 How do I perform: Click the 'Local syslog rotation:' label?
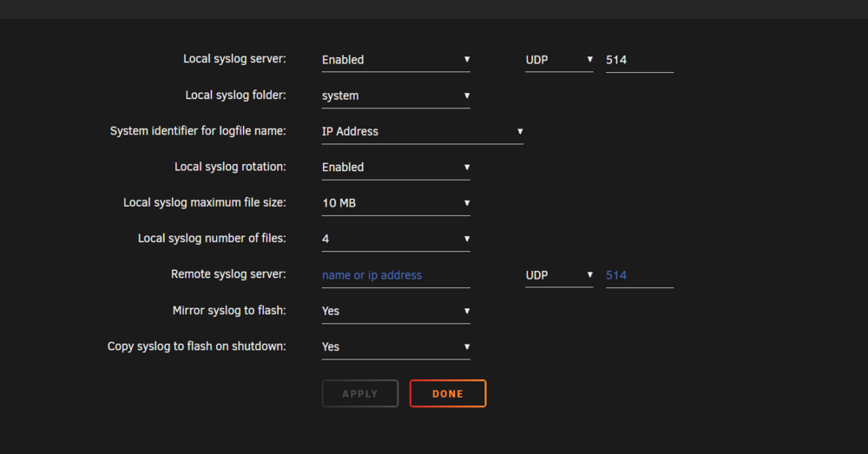(230, 168)
